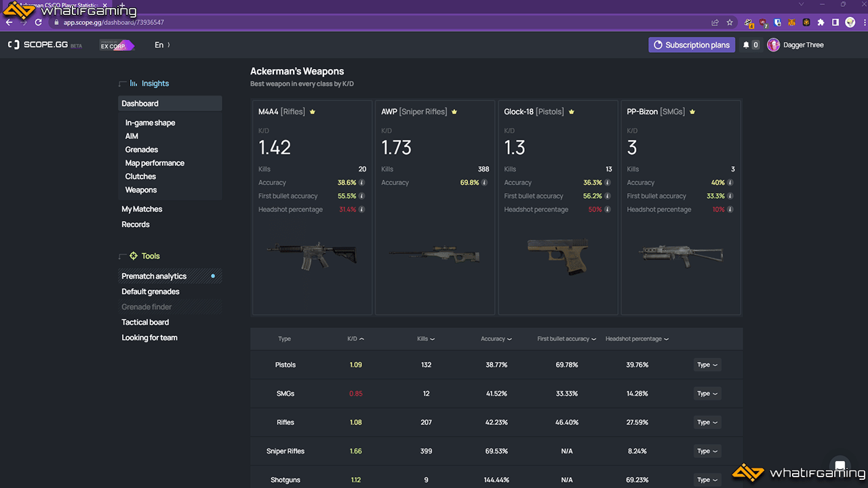868x488 pixels.
Task: Sort table by First bullet accuracy
Action: 567,339
